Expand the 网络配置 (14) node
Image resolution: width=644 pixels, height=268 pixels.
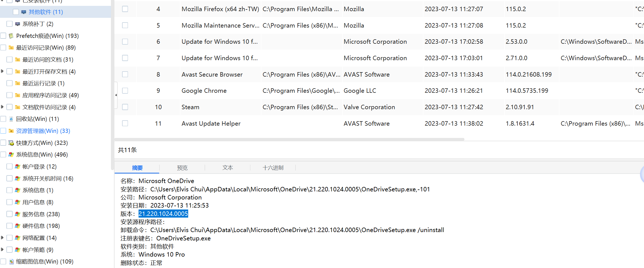click(2, 238)
